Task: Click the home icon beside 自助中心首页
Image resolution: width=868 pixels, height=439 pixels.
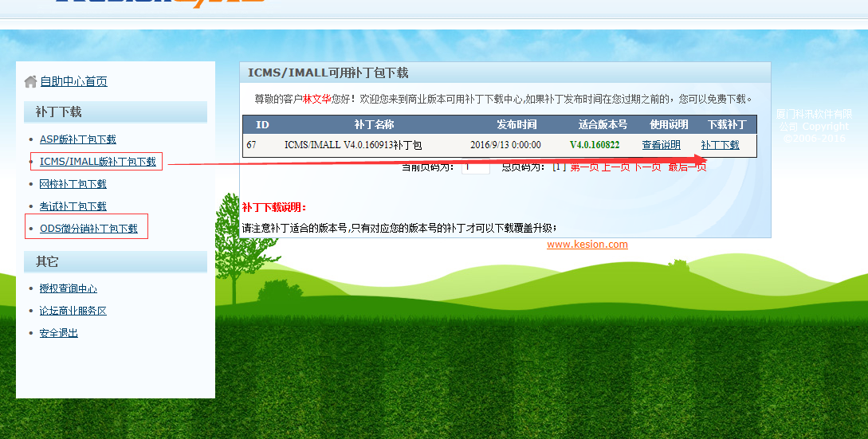Action: coord(31,81)
